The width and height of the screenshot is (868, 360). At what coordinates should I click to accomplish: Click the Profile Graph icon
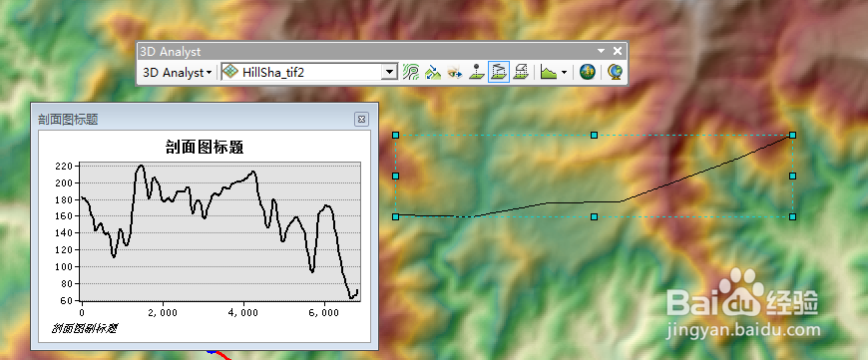[549, 73]
